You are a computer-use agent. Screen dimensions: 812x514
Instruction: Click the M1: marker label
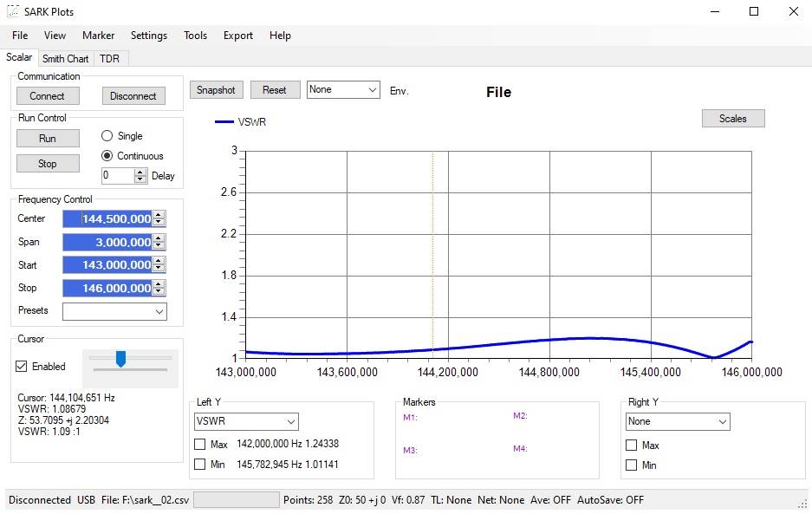(410, 417)
